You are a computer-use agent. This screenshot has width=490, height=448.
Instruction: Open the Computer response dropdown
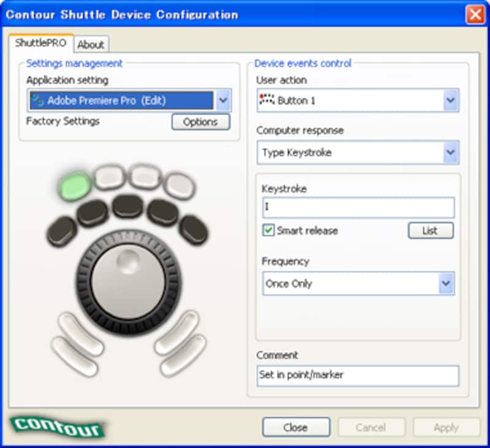(451, 153)
